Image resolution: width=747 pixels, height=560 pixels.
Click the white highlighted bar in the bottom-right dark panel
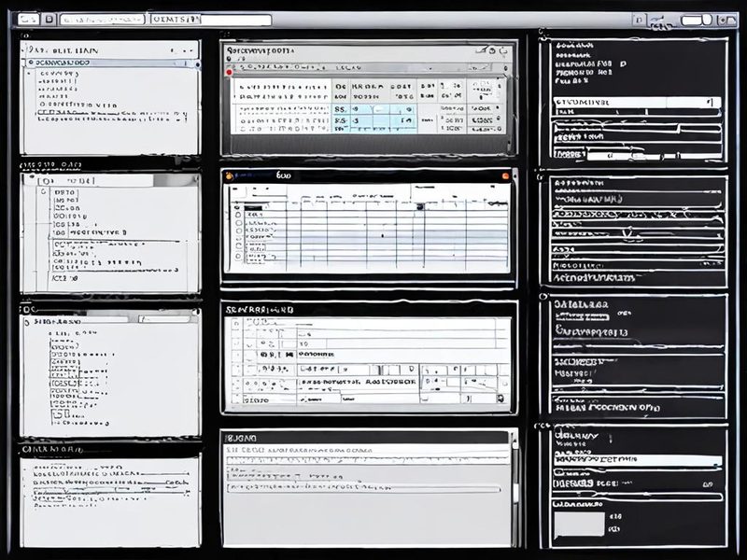[x=638, y=460]
